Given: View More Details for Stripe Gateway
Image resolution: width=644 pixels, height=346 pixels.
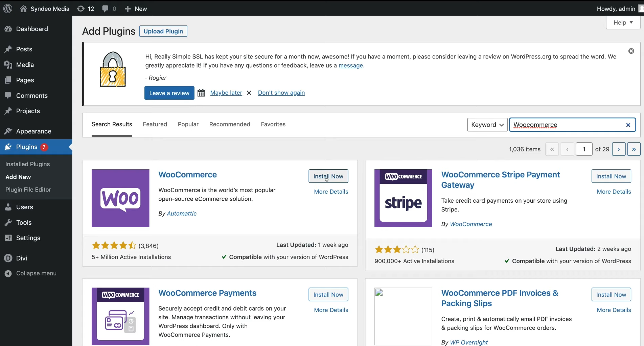Looking at the screenshot, I should pyautogui.click(x=614, y=192).
